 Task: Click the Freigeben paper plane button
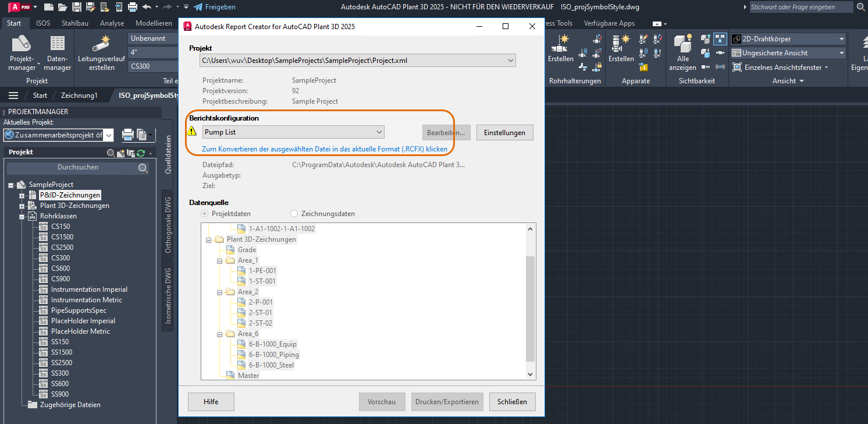[x=215, y=7]
